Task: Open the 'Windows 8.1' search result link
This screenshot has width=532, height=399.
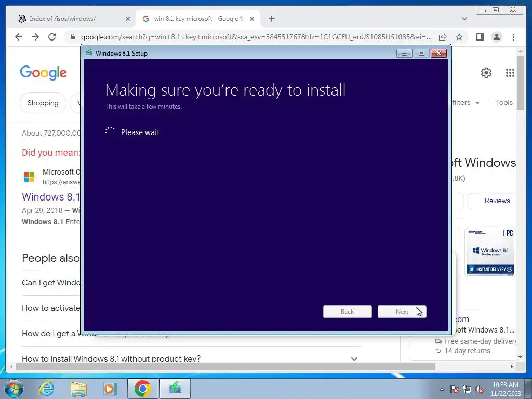Action: pos(51,197)
